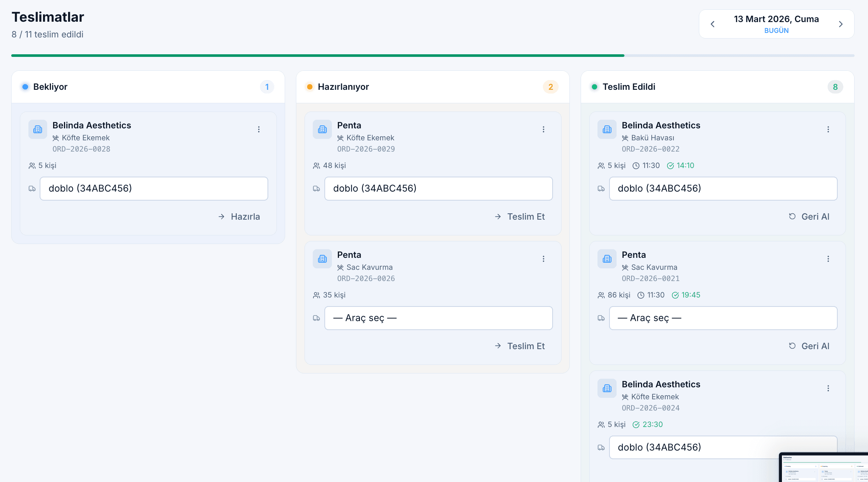
Task: Open three-dot menu for order ORD-2026-0024
Action: 828,388
